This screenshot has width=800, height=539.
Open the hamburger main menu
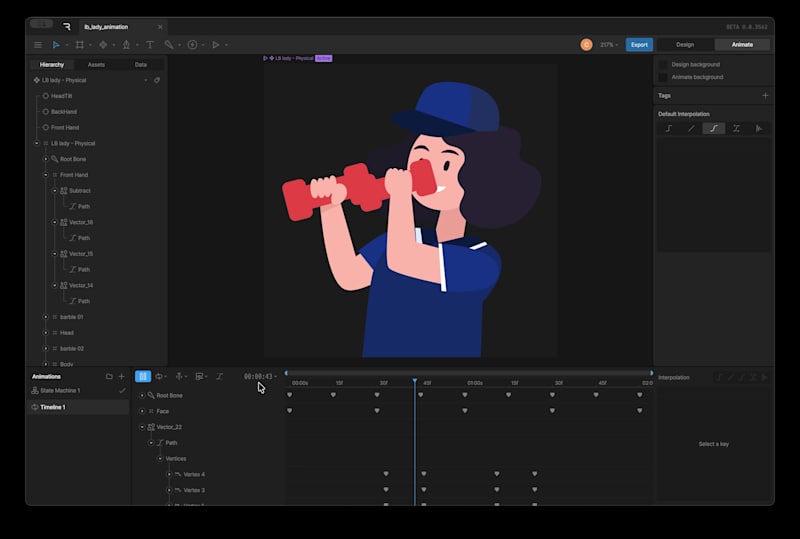tap(38, 45)
